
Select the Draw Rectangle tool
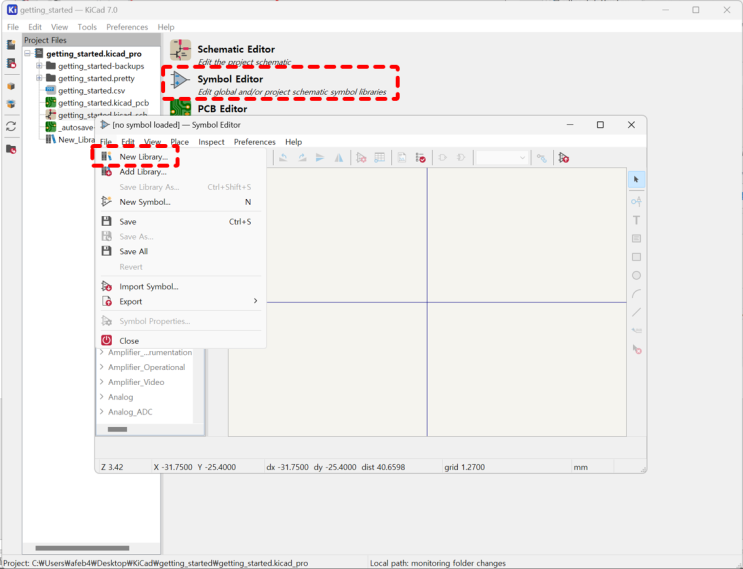coord(636,257)
